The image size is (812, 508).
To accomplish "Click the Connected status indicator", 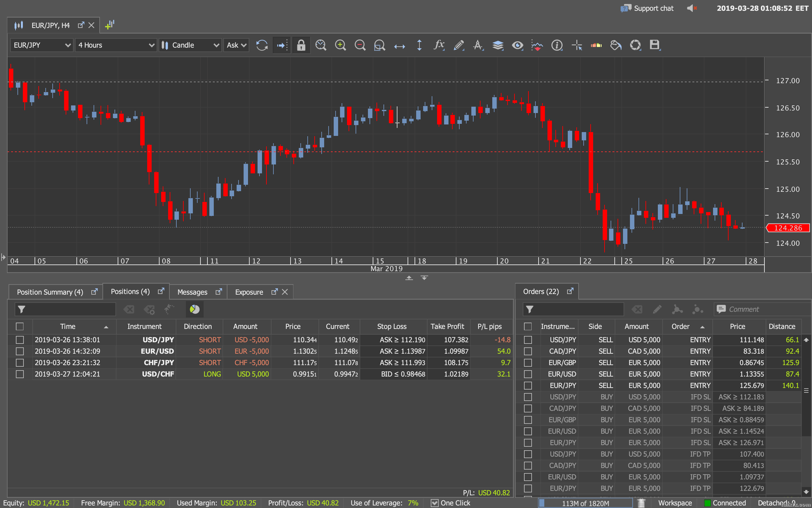I will click(x=725, y=503).
